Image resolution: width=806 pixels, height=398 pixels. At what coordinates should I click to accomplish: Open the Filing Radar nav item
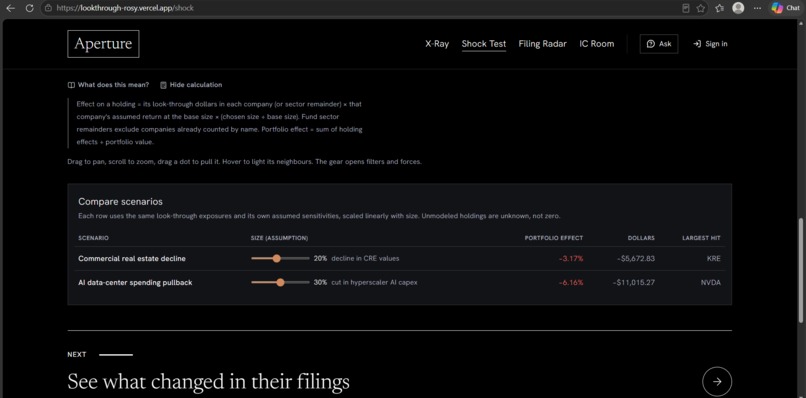coord(542,44)
